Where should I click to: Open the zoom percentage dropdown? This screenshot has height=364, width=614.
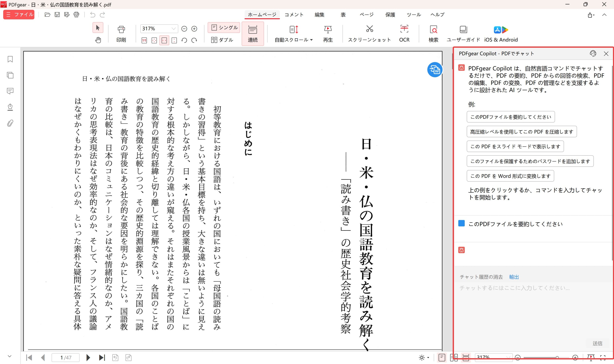coord(173,29)
